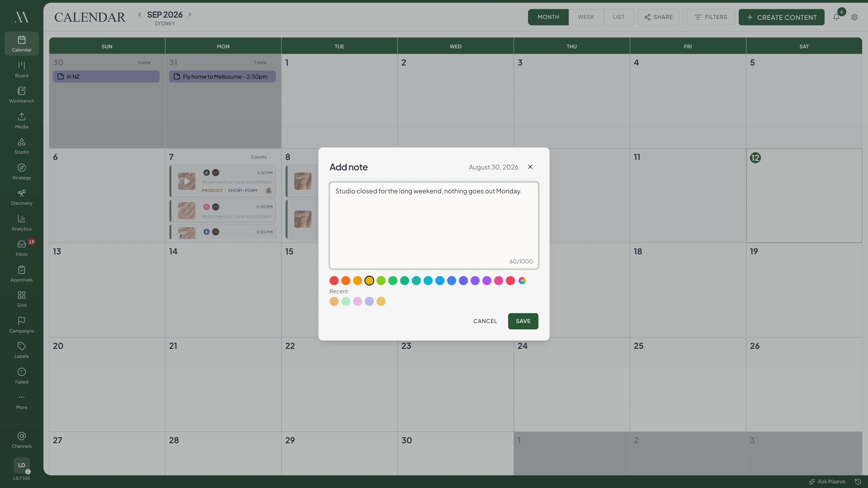Viewport: 868px width, 488px height.
Task: Open the Grid view
Action: (x=21, y=299)
